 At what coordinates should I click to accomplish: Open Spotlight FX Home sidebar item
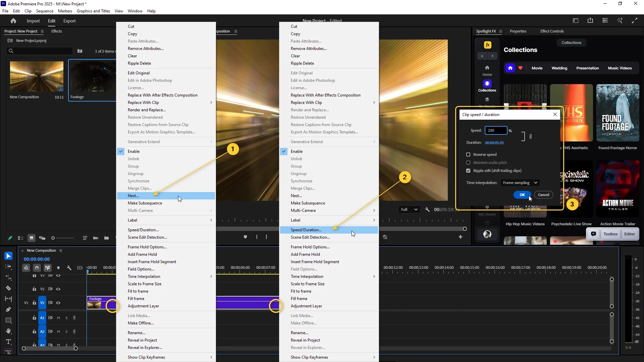(487, 71)
